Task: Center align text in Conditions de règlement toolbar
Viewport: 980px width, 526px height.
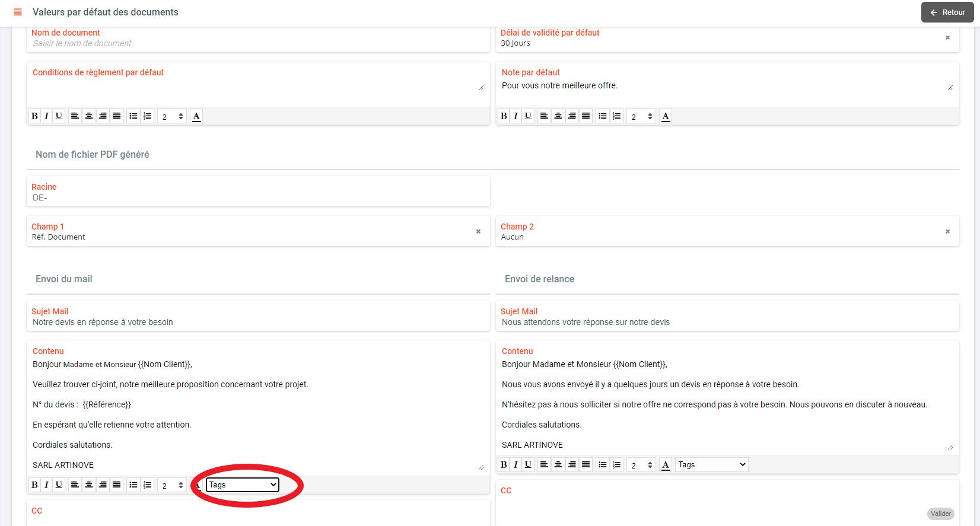Action: pos(89,116)
